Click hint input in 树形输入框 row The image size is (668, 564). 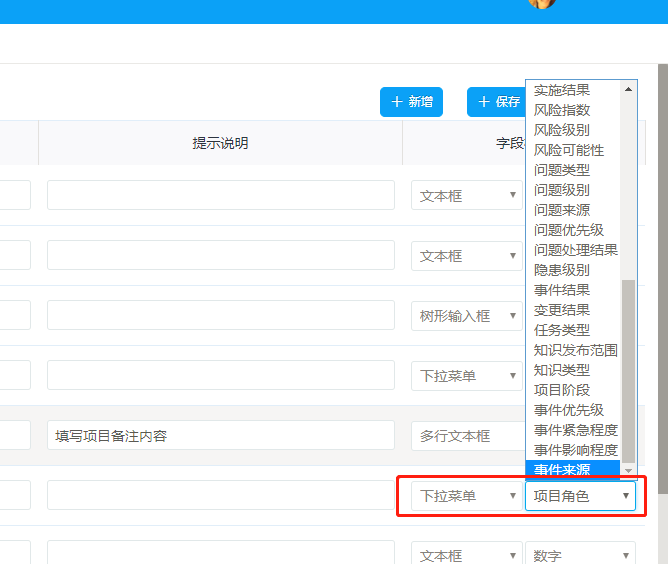[x=225, y=316]
